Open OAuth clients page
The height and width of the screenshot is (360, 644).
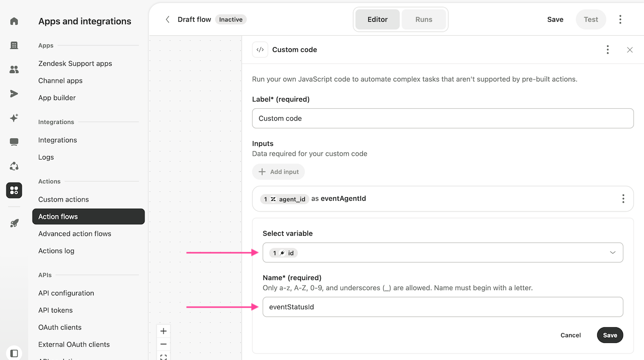60,327
